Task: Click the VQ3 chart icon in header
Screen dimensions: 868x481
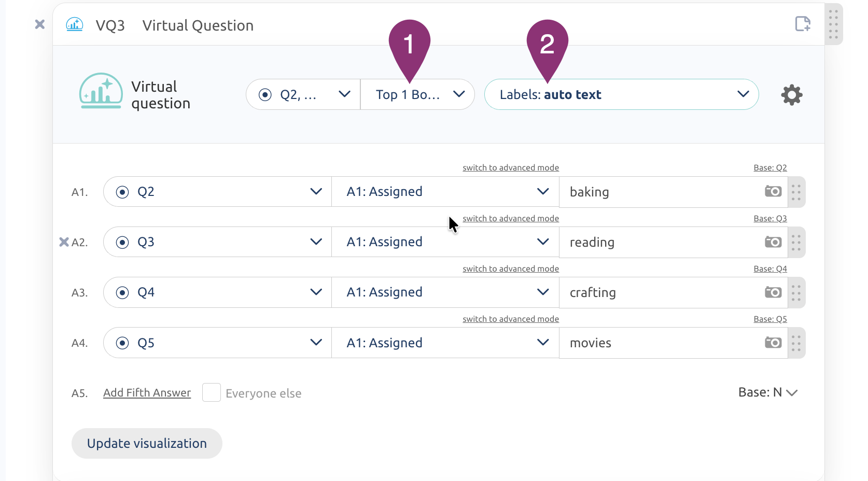Action: [75, 24]
